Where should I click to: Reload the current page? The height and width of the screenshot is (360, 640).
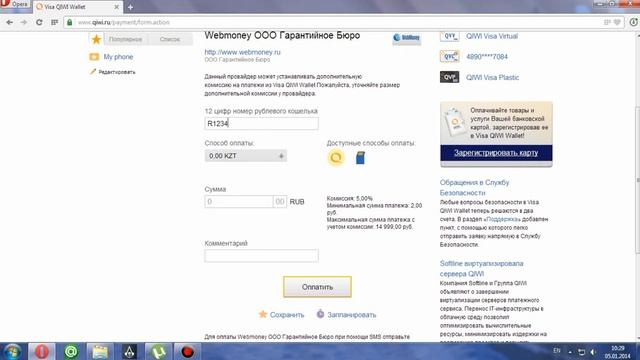[39, 22]
